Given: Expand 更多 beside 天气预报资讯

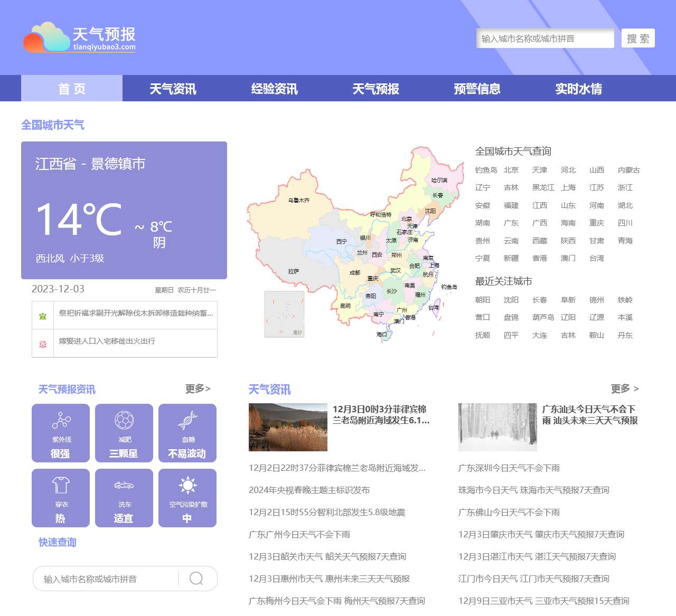Looking at the screenshot, I should (x=198, y=388).
